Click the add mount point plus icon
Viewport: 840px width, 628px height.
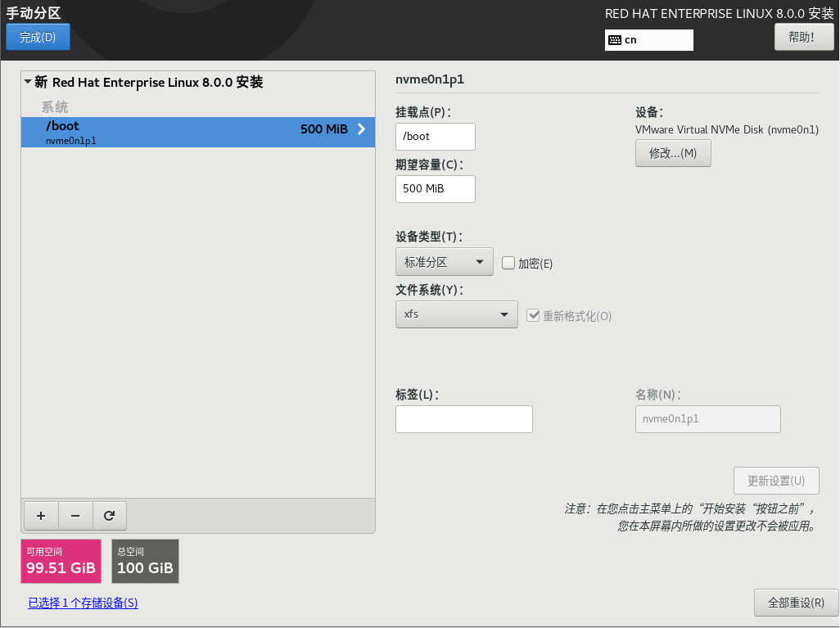(x=41, y=516)
